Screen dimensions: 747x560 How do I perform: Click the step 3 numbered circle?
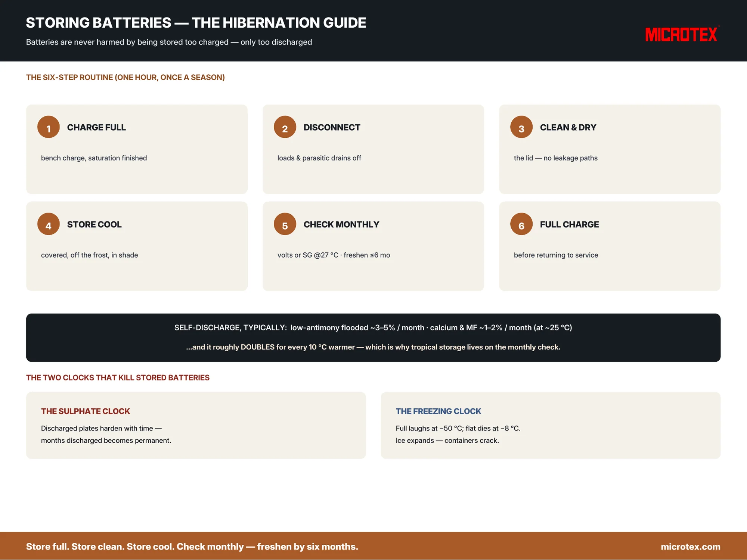521,127
